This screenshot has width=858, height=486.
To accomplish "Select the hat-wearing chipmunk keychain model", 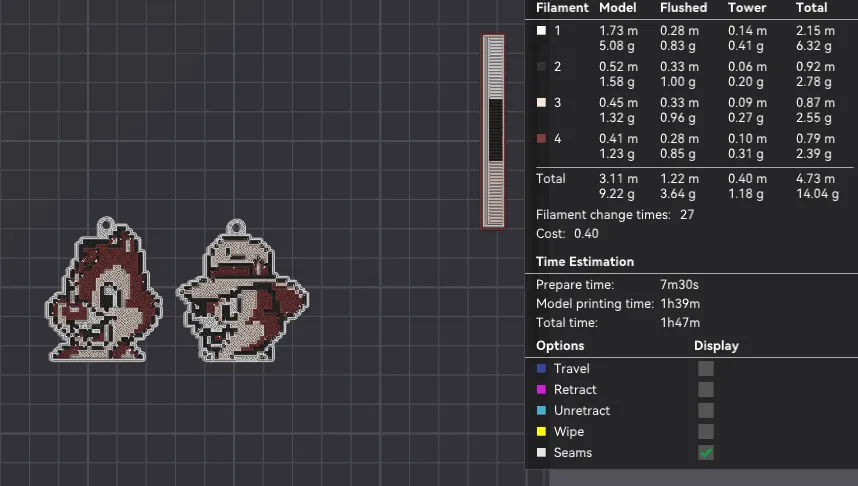I will pos(242,291).
